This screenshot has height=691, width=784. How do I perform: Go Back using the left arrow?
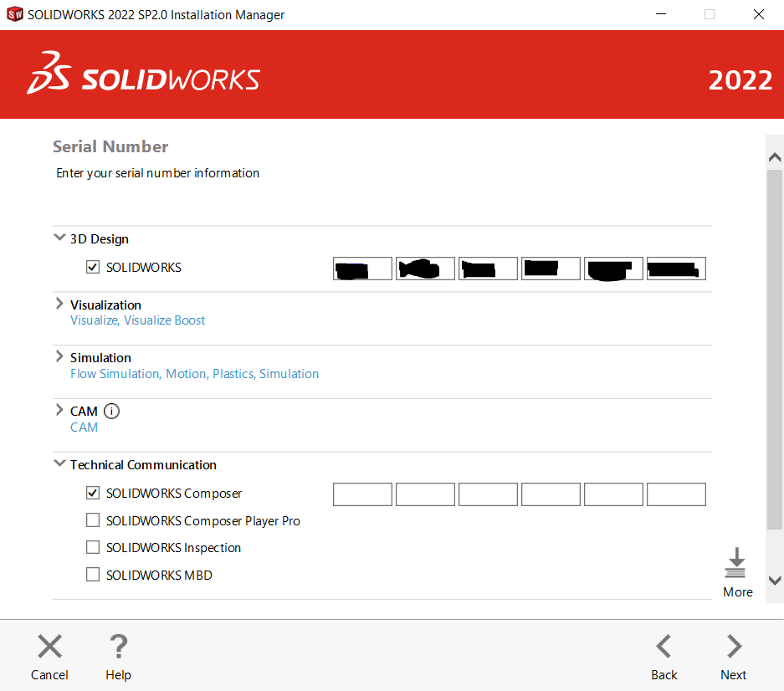[x=664, y=647]
